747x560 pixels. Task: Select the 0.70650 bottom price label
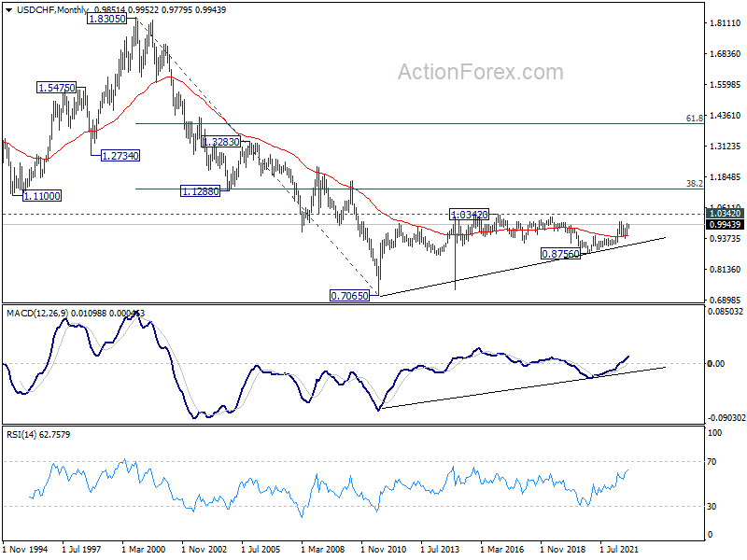(349, 296)
